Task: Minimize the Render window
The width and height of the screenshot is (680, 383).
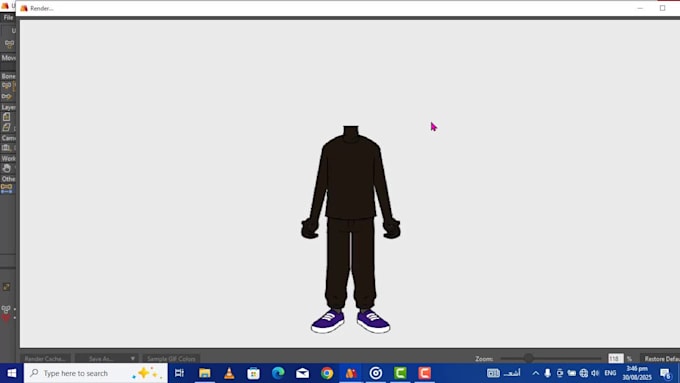Action: (x=640, y=8)
